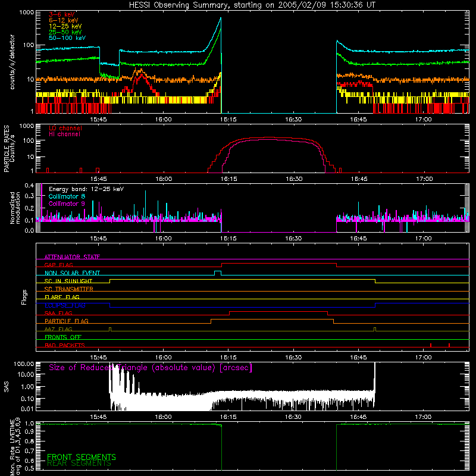Click the 0.0 tick on modulation axis
Screen dimensions: 476x476
29,230
